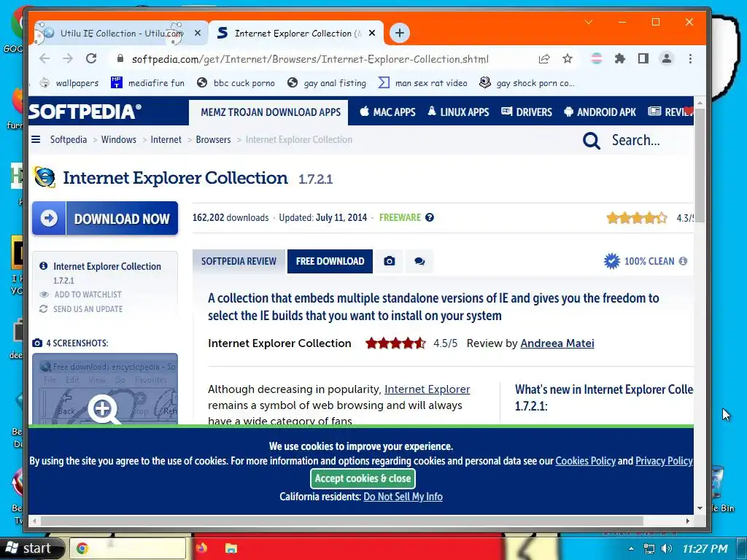The height and width of the screenshot is (560, 747).
Task: Switch to FREE DOWNLOAD tab
Action: tap(330, 262)
